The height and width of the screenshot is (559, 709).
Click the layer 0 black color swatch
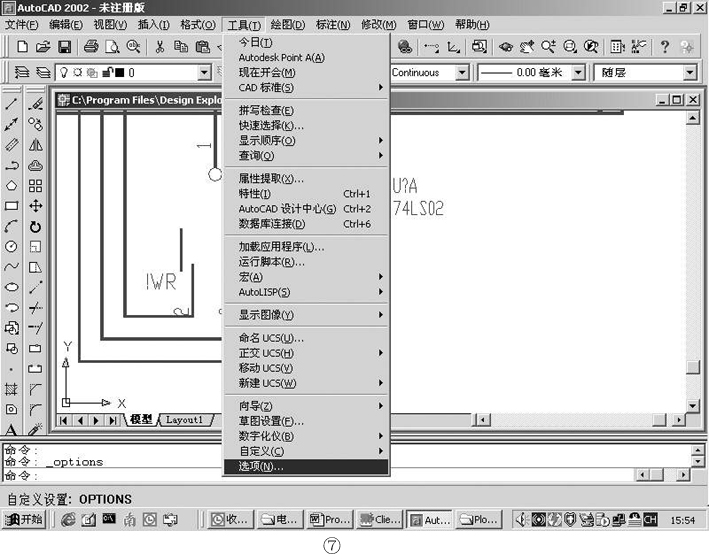click(119, 72)
